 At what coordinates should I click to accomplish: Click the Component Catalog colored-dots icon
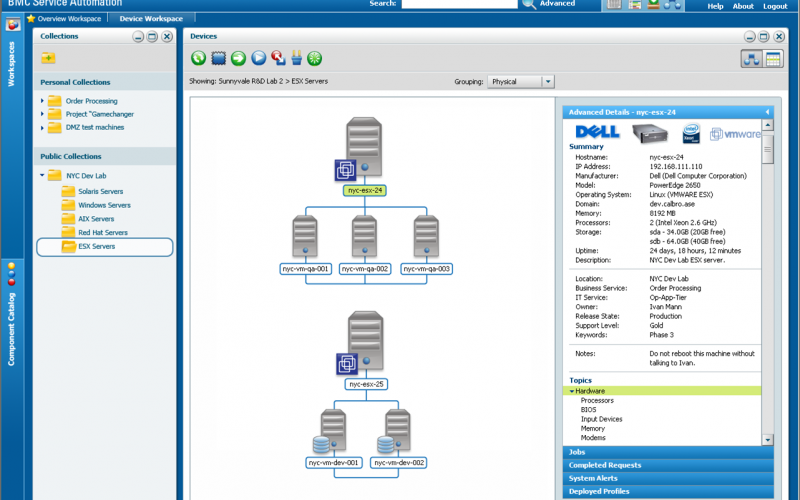click(x=11, y=274)
